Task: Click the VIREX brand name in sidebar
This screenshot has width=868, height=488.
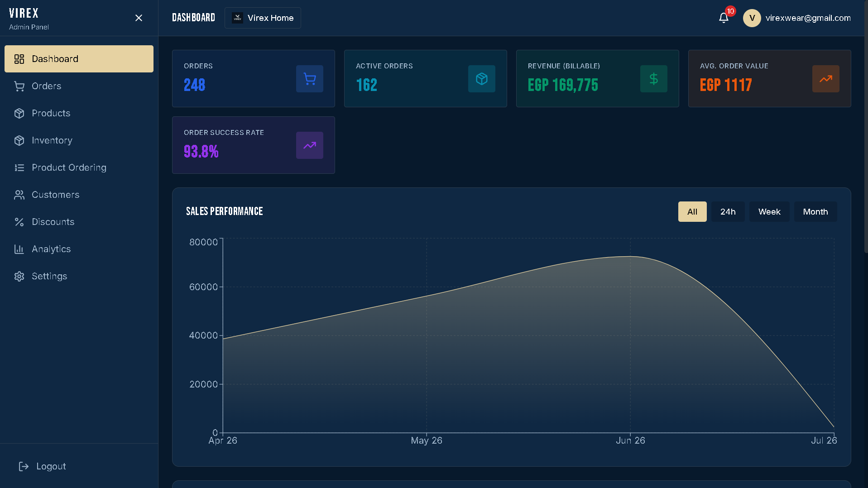Action: coord(24,13)
